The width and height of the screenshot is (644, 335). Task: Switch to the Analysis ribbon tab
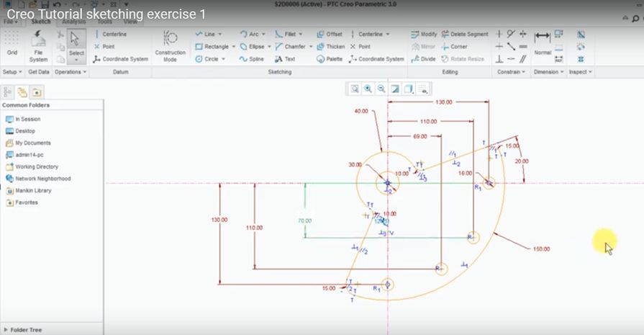click(x=74, y=22)
